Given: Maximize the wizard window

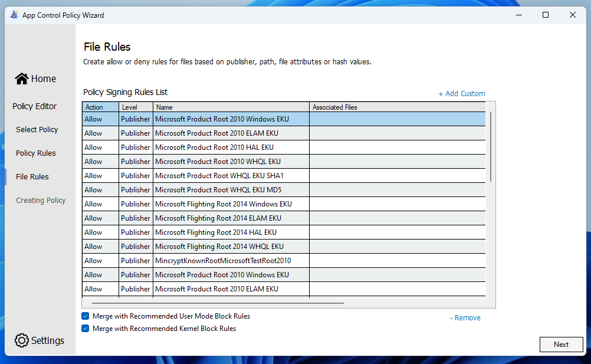Looking at the screenshot, I should pyautogui.click(x=546, y=15).
